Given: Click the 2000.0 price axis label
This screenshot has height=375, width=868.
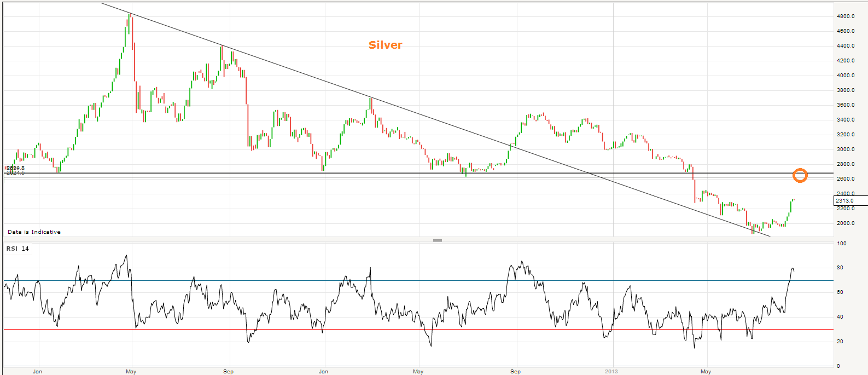Looking at the screenshot, I should click(x=845, y=223).
